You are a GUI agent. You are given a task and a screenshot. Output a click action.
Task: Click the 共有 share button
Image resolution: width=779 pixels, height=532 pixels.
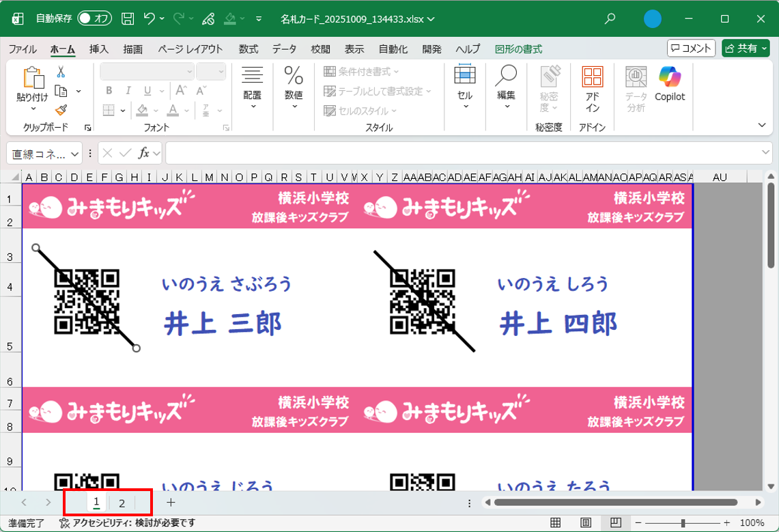click(x=746, y=48)
